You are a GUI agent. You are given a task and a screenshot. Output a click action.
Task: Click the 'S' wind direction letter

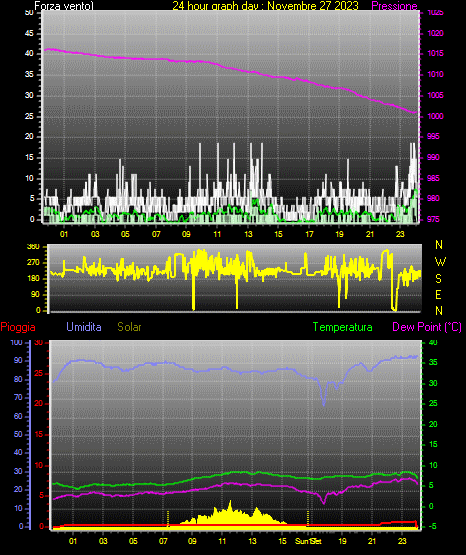438,279
